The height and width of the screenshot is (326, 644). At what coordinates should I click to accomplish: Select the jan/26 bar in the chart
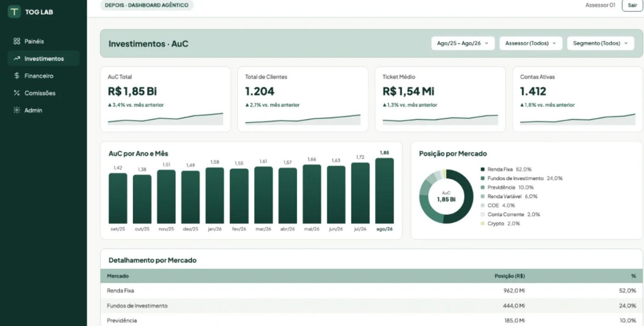point(215,195)
